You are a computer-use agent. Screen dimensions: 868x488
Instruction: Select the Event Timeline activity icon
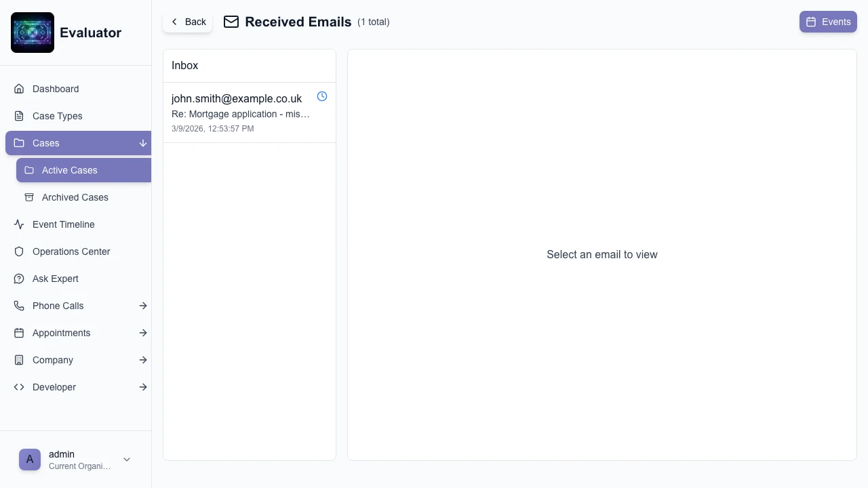(x=19, y=224)
